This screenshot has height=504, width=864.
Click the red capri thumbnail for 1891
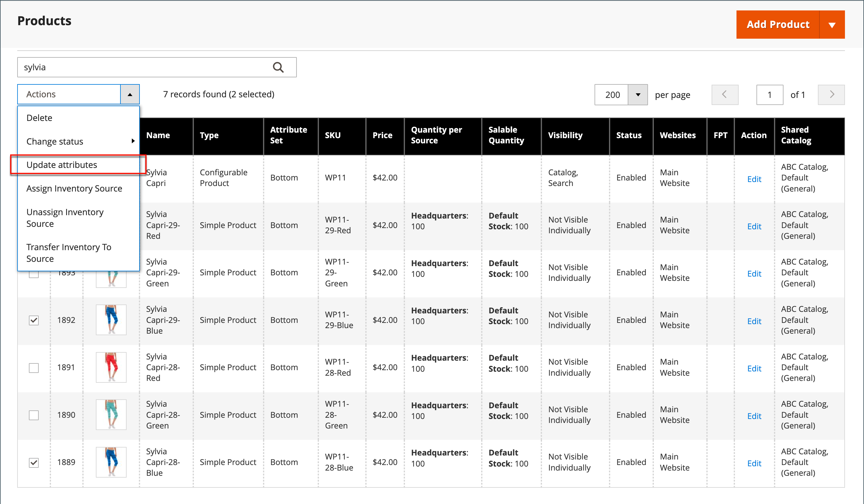[x=111, y=367]
